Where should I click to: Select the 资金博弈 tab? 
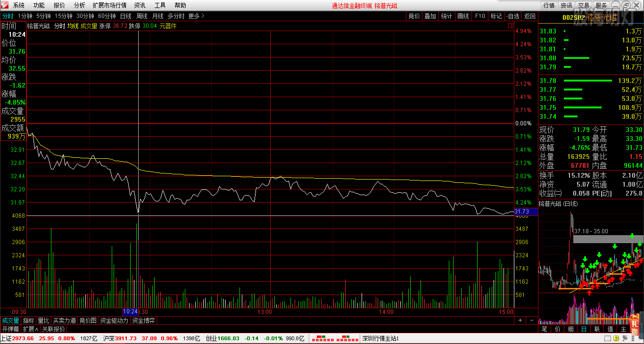point(143,320)
